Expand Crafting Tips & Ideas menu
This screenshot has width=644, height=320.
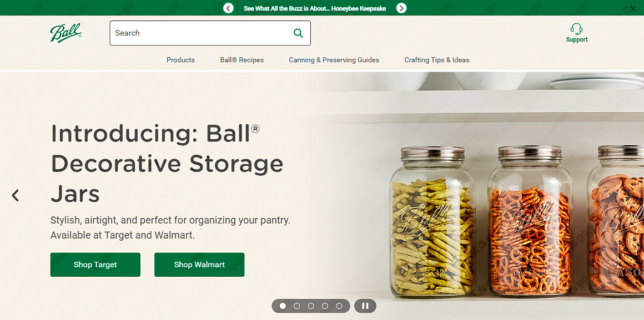(436, 60)
